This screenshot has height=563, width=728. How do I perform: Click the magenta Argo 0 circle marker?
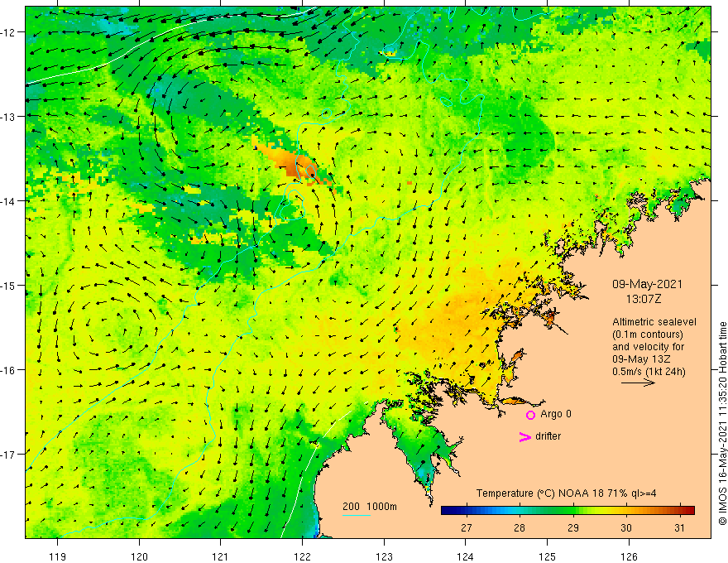[530, 415]
